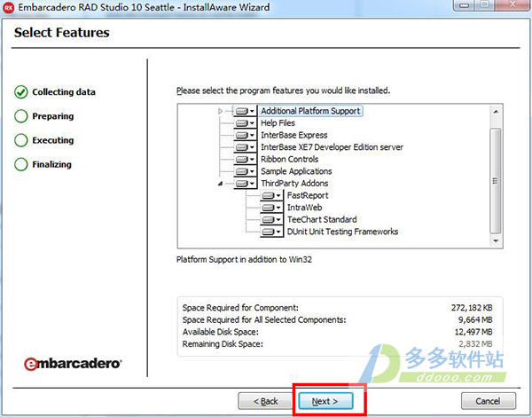Open install-state dropdown for InterBase Express
This screenshot has height=417, width=532.
(x=245, y=135)
